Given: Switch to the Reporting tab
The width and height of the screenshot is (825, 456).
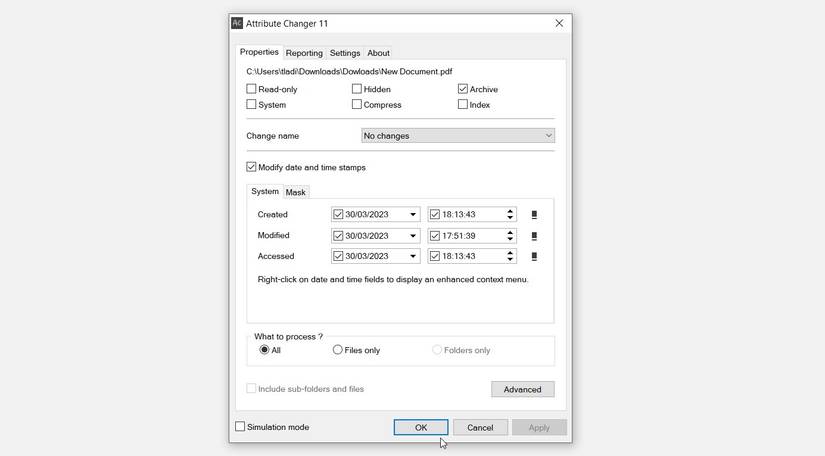Looking at the screenshot, I should pyautogui.click(x=304, y=53).
